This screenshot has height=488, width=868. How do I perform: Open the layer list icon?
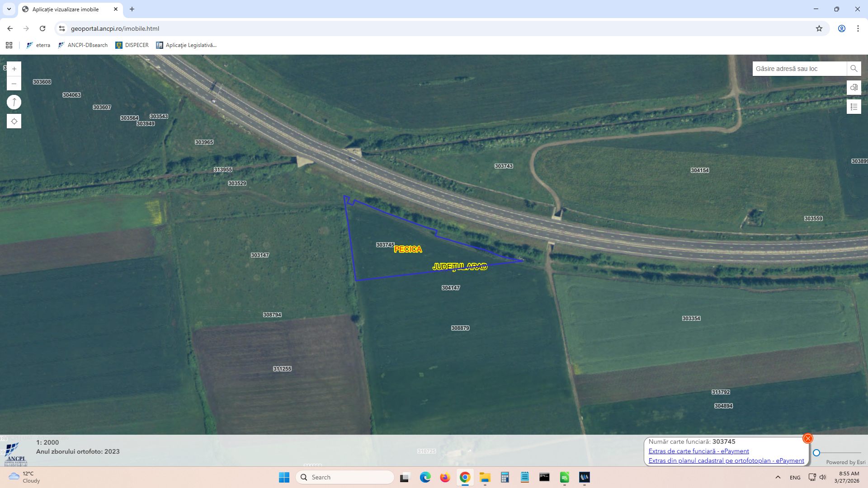[854, 107]
